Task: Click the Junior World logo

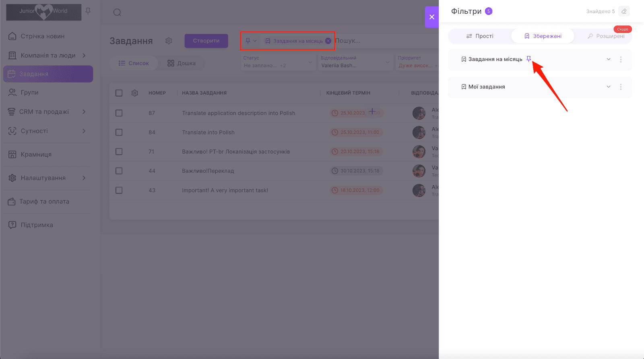Action: point(43,12)
